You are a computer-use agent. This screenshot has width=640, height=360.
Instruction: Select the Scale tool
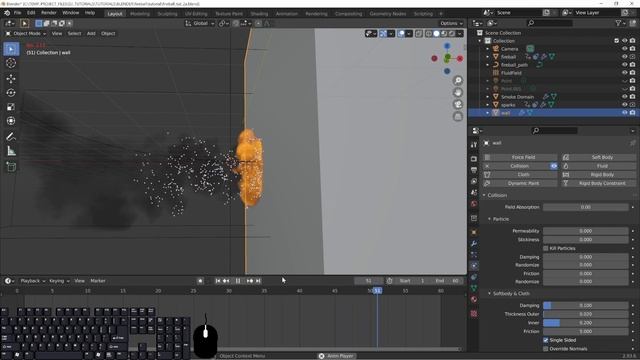[x=11, y=107]
